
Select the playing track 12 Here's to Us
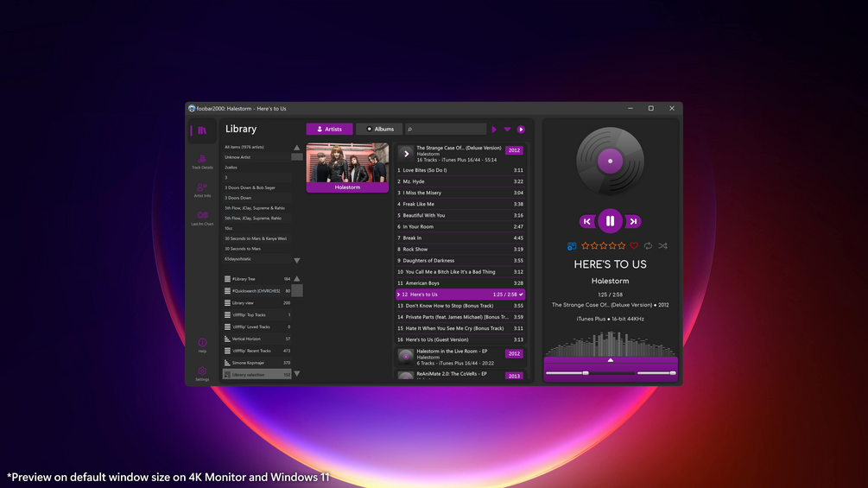coord(460,295)
